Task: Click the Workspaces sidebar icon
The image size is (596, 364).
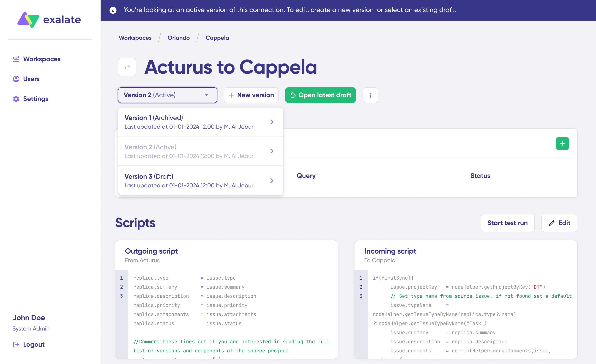Action: [x=16, y=59]
